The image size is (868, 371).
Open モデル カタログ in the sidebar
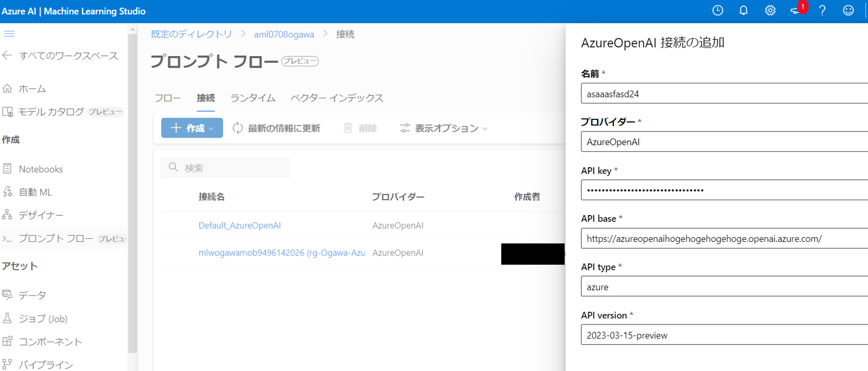[x=51, y=112]
